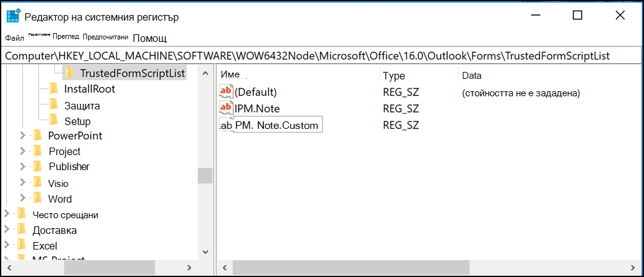The height and width of the screenshot is (277, 644).
Task: Select the Setup folder icon
Action: [x=53, y=121]
